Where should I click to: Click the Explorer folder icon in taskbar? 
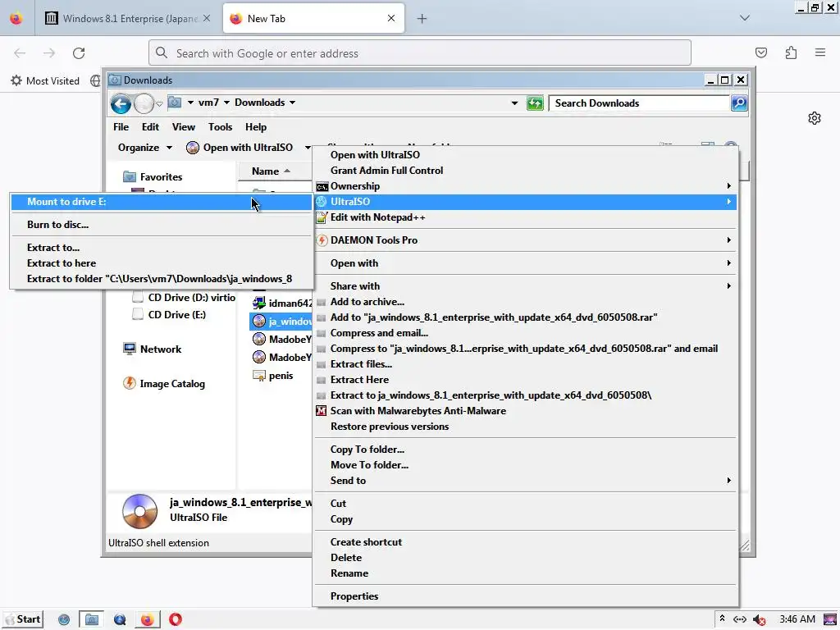(x=92, y=619)
